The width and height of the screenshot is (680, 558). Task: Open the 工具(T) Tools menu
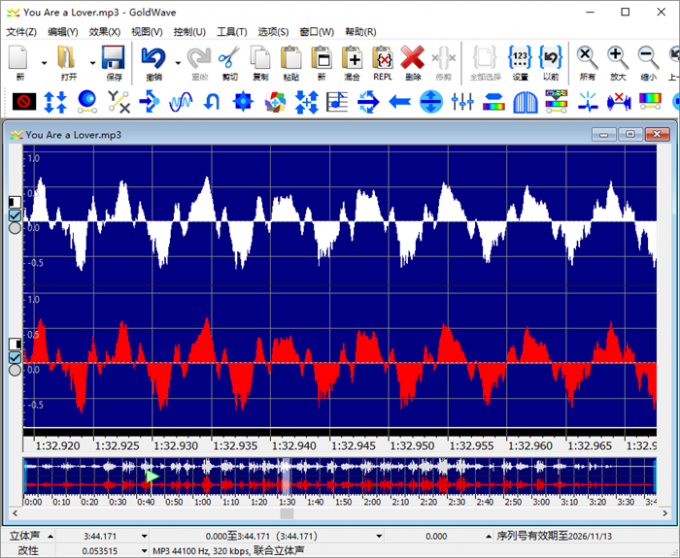[232, 32]
